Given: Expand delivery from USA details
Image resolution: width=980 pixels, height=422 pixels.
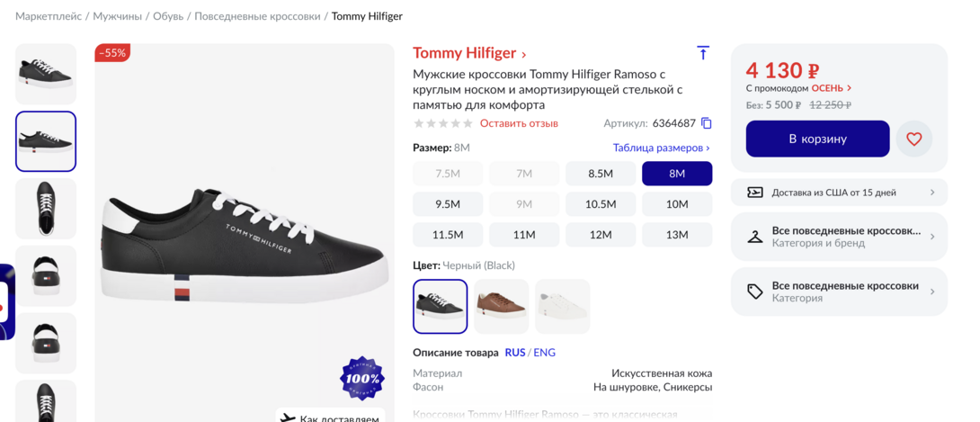Looking at the screenshot, I should pos(932,193).
